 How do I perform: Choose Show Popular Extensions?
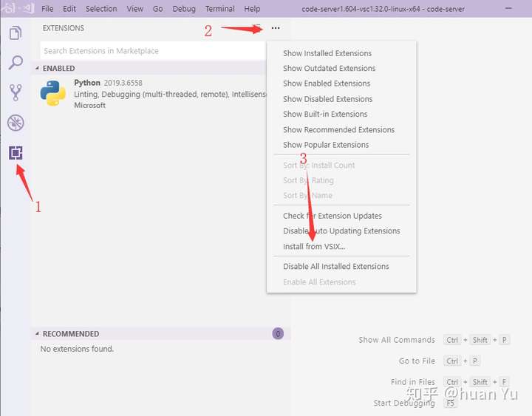coord(341,145)
